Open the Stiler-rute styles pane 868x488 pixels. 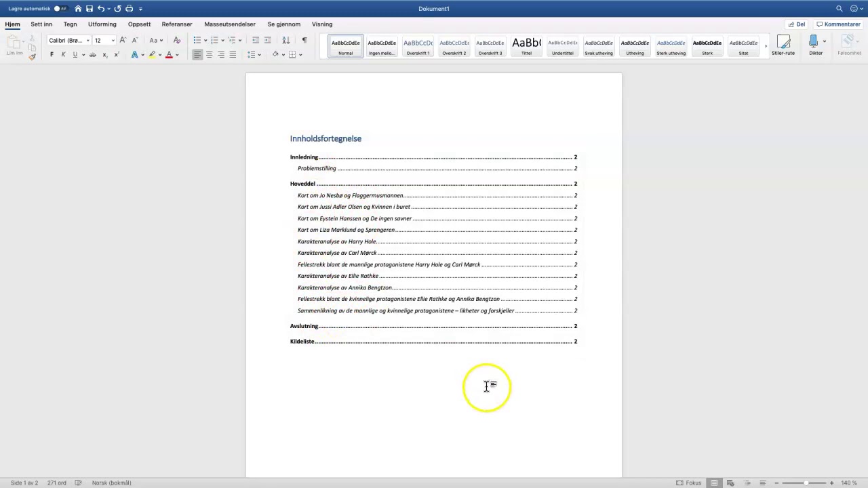click(x=783, y=45)
